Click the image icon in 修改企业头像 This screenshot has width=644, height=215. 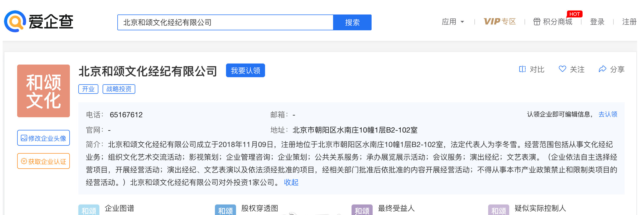tap(24, 138)
